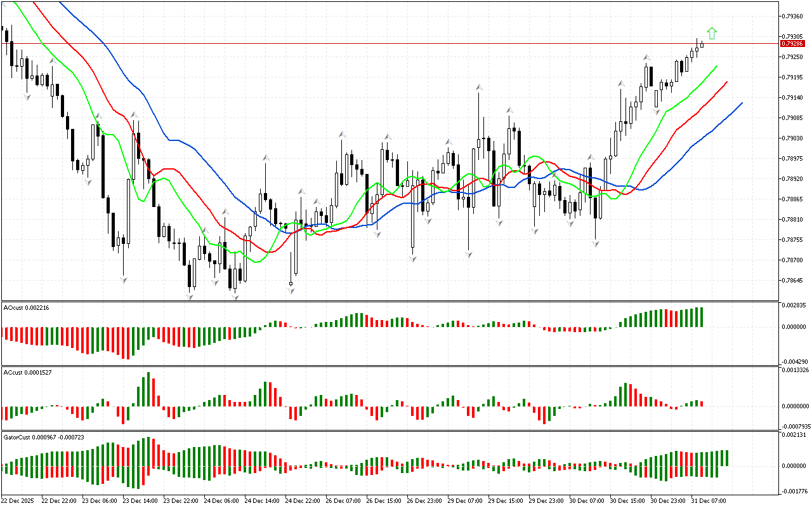This screenshot has height=508, width=812.
Task: Select the tallest green bar in the ACcust histogram
Action: pyautogui.click(x=147, y=389)
